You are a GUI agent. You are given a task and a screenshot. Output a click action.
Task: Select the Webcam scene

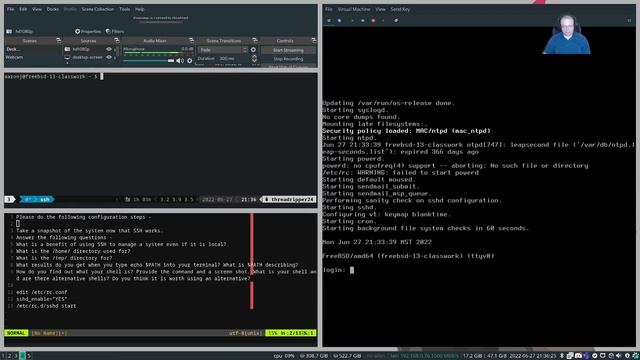pyautogui.click(x=33, y=58)
